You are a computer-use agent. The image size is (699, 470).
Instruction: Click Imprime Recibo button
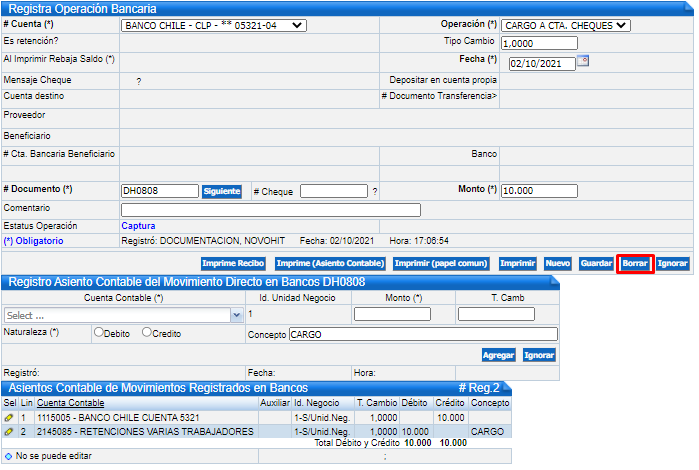click(x=232, y=264)
